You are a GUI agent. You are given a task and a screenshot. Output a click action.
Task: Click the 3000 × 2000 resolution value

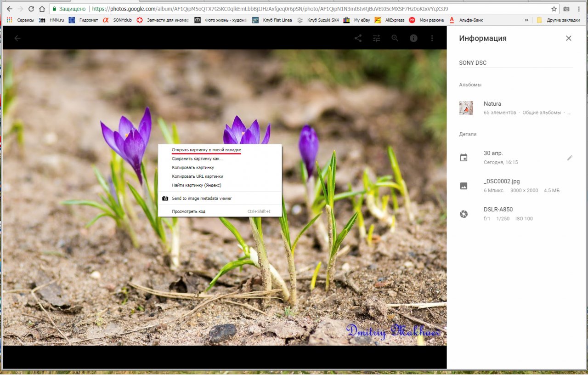click(524, 191)
